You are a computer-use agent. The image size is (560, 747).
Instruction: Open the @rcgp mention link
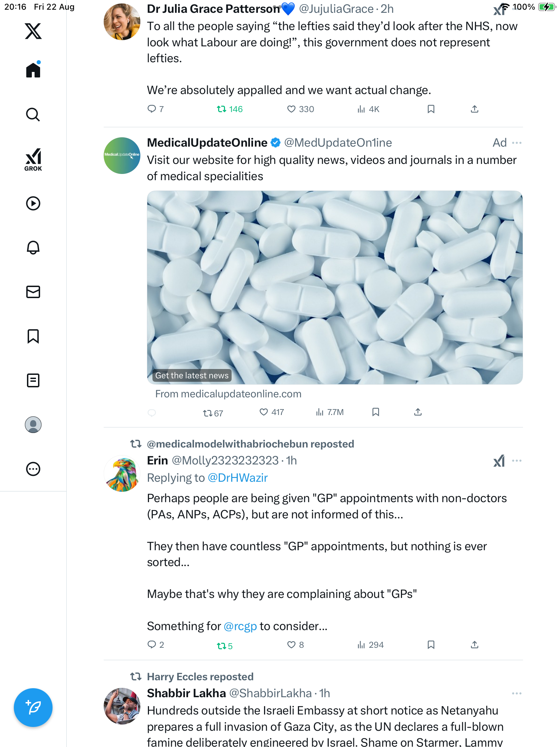click(240, 626)
